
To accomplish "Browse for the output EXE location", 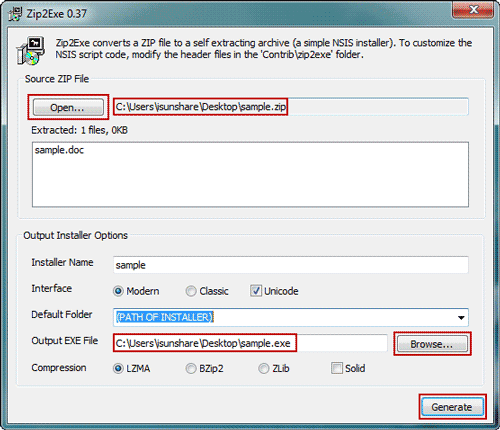I will coord(432,344).
